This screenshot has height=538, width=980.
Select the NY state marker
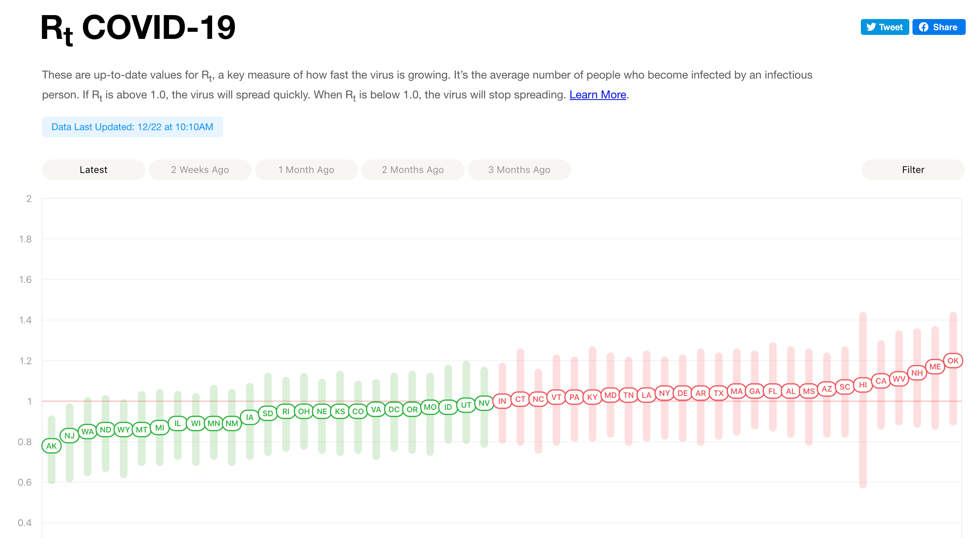[x=664, y=393]
